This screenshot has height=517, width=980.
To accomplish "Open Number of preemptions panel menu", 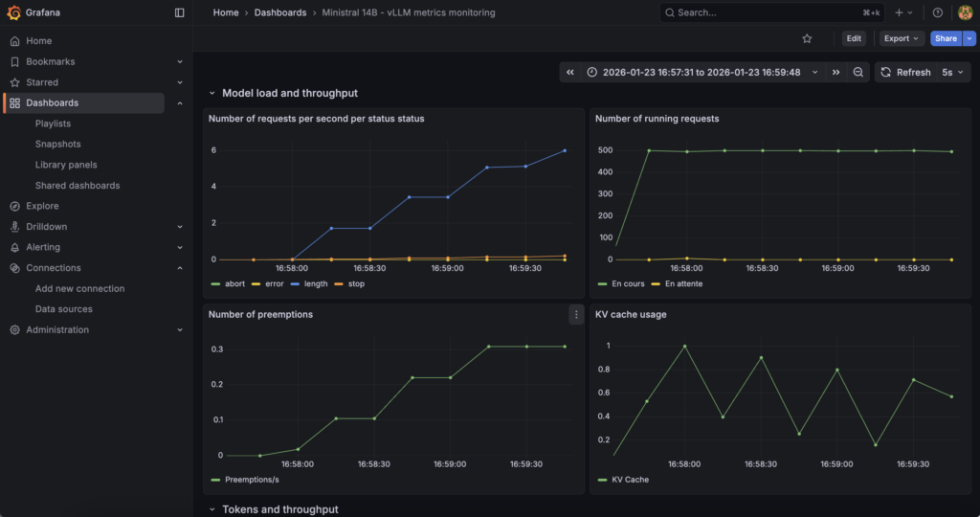I will 575,314.
